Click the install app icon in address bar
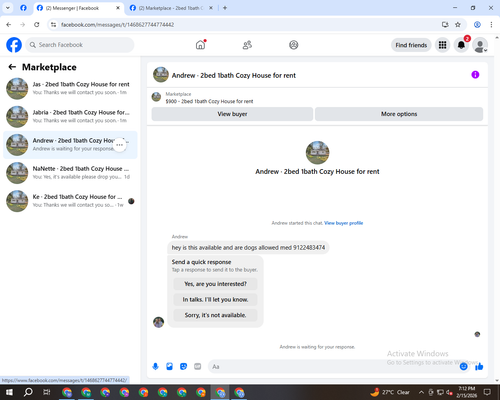 445,25
